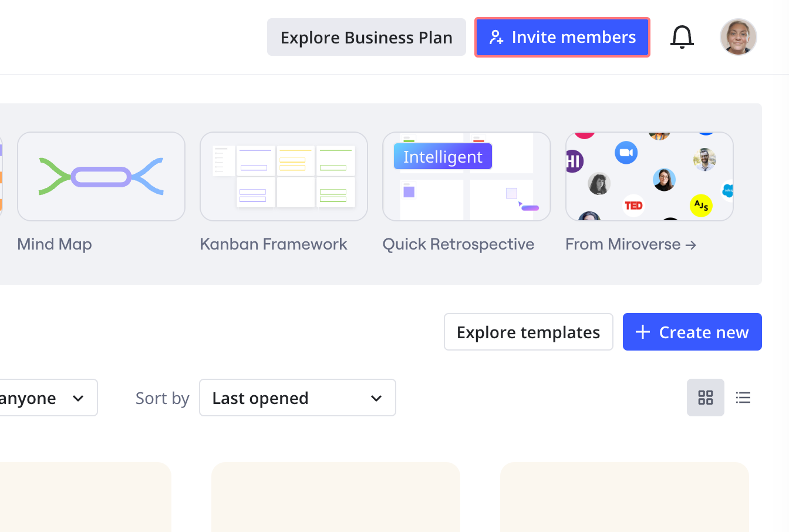Open the Kanban Framework template
Screen dimensions: 789x532
[x=284, y=176]
